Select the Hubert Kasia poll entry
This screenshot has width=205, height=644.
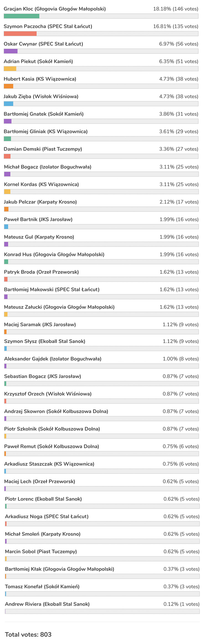tap(40, 79)
